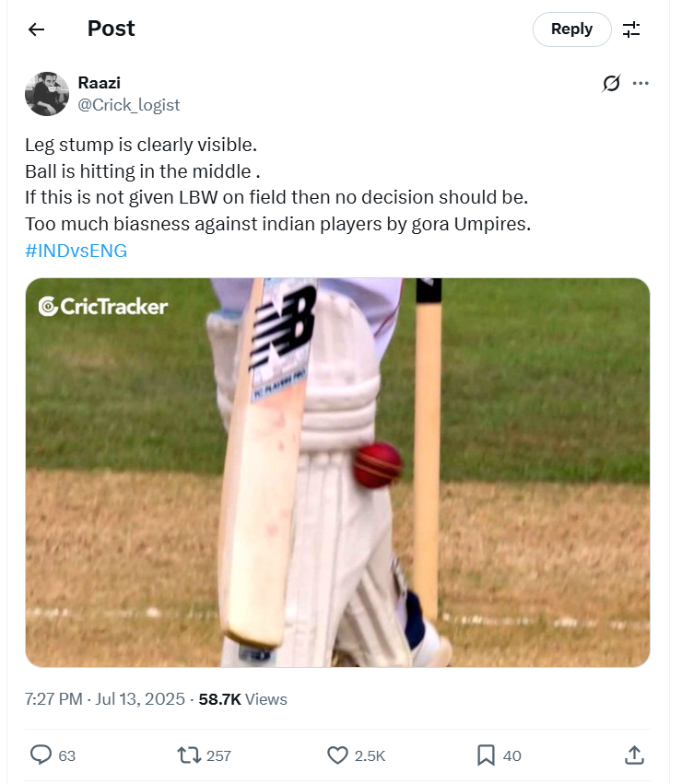Like the post with heart icon
Screen dimensions: 682x784
(338, 755)
